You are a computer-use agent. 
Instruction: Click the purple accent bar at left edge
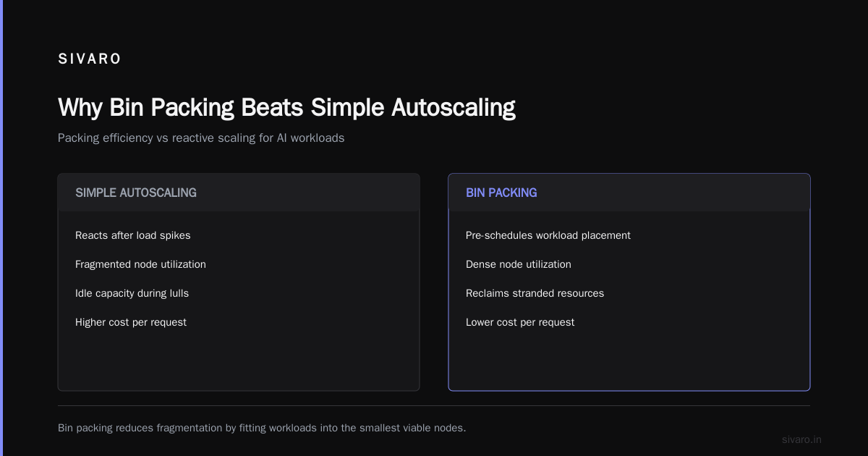(x=1, y=228)
